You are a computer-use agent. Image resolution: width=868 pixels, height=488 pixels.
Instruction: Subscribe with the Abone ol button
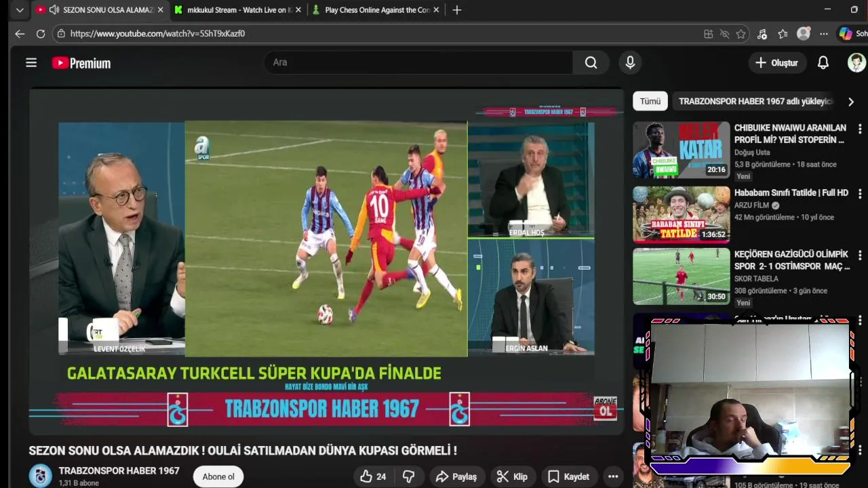click(x=218, y=476)
